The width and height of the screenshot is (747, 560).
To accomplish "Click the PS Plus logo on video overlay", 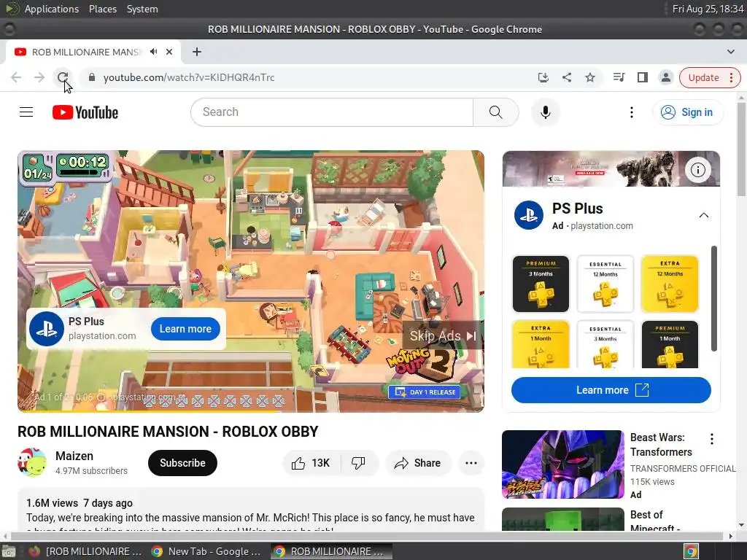I will 47,329.
